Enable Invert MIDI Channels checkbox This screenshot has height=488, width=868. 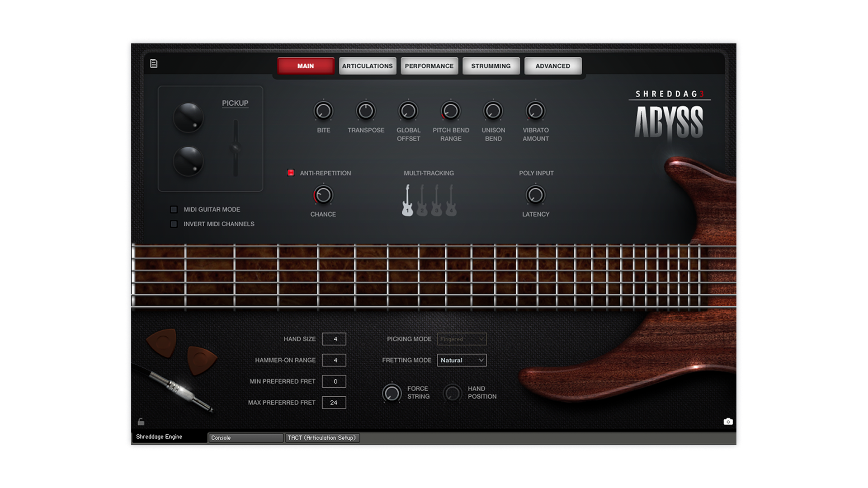point(174,224)
